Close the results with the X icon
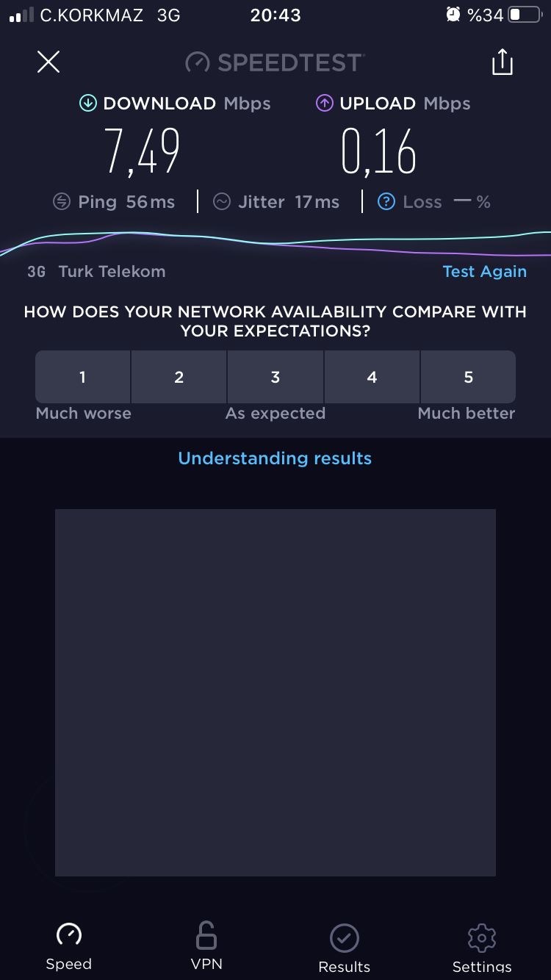Image resolution: width=551 pixels, height=980 pixels. (x=48, y=62)
